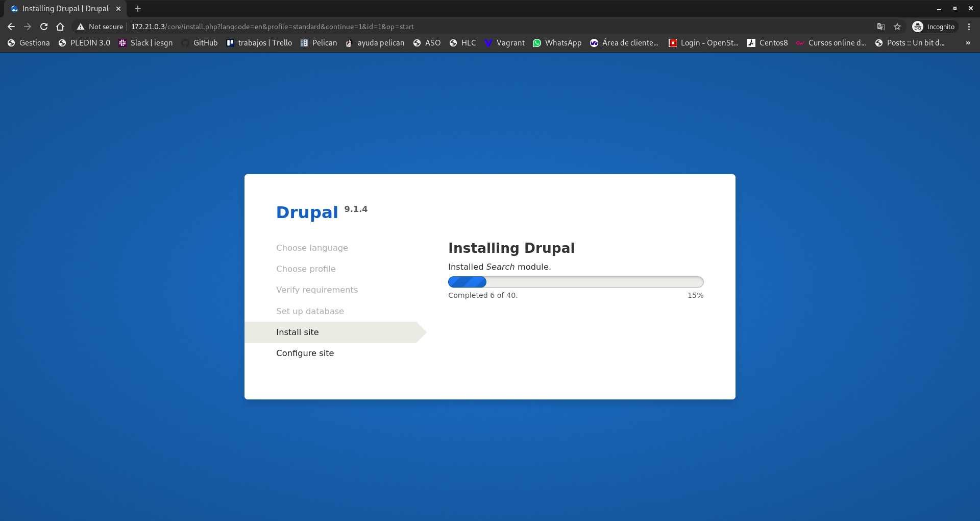Click the bookmark star icon
Screen dimensions: 980x521
point(897,27)
